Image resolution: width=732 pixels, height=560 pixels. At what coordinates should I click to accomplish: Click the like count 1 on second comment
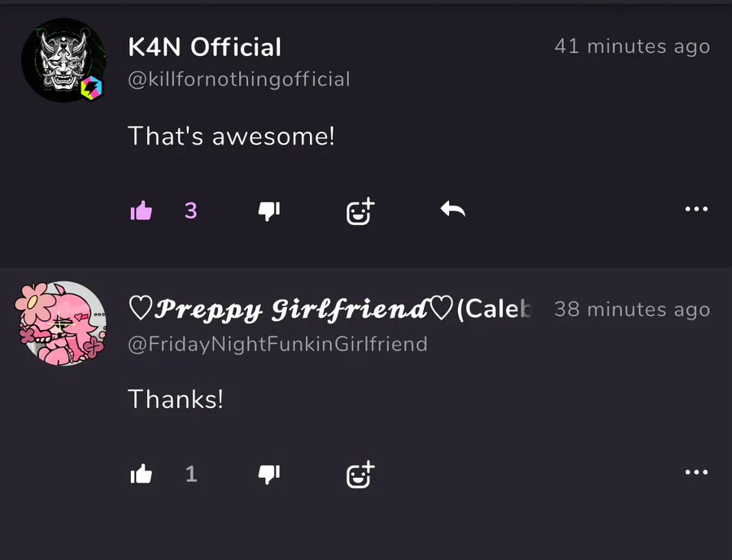coord(191,474)
